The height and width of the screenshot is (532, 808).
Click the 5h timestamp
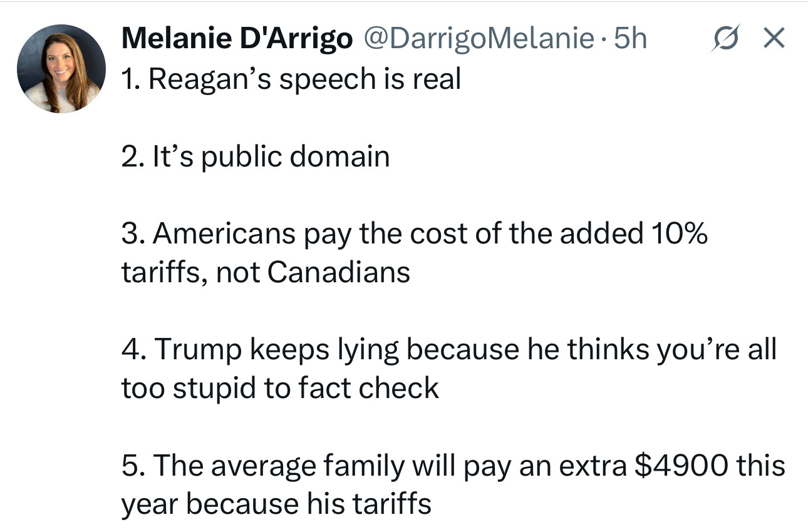pos(629,39)
